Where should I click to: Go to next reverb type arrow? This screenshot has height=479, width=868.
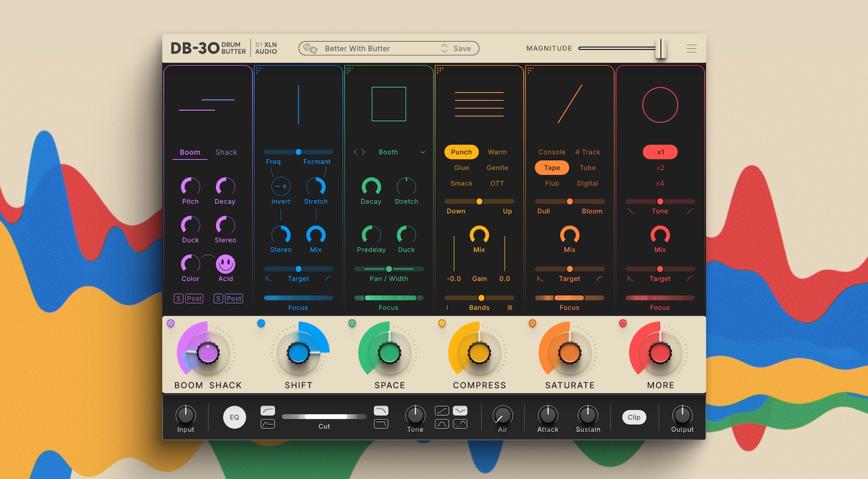tap(364, 152)
